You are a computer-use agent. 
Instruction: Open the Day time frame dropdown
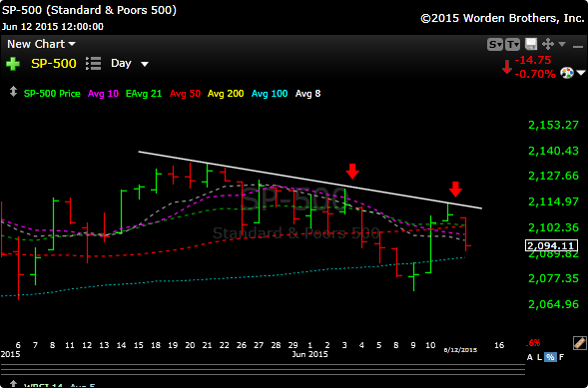[x=130, y=63]
